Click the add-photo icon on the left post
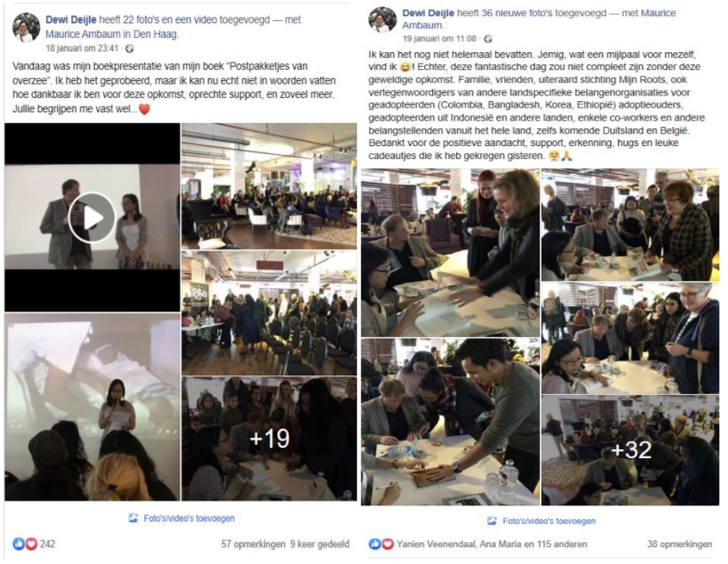 tap(133, 518)
